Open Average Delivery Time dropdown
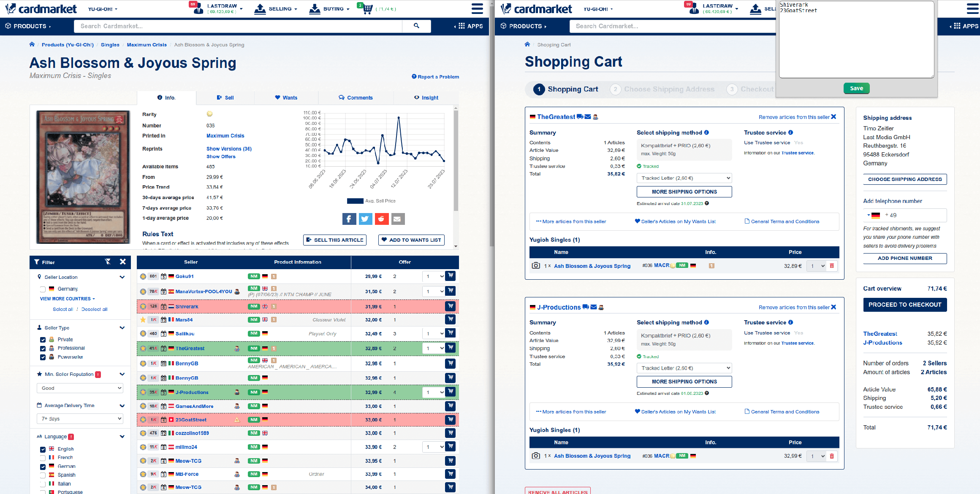The image size is (980, 494). (x=80, y=419)
